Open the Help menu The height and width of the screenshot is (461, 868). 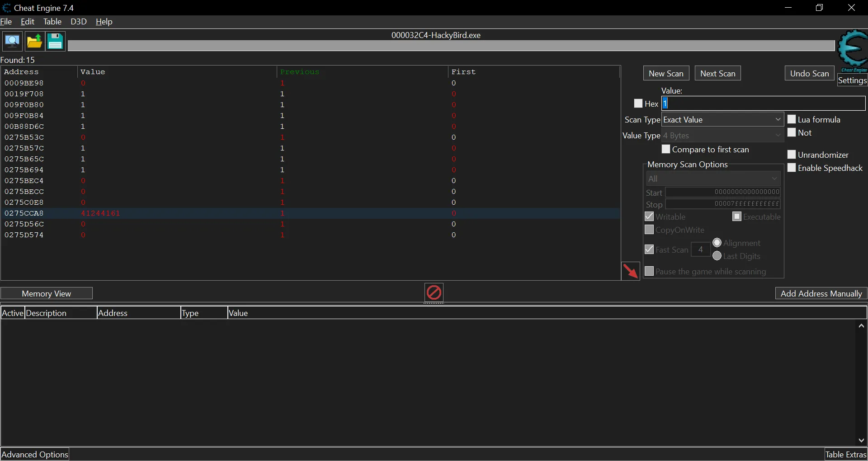104,22
